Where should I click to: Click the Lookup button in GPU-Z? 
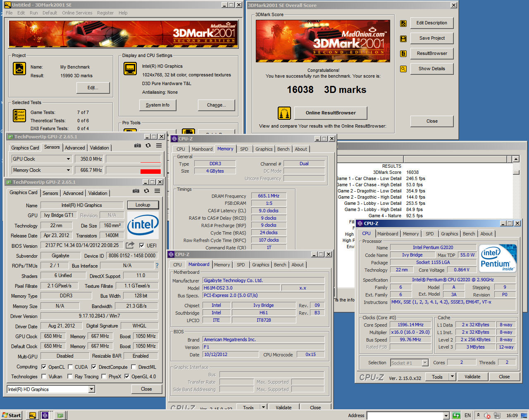point(143,205)
